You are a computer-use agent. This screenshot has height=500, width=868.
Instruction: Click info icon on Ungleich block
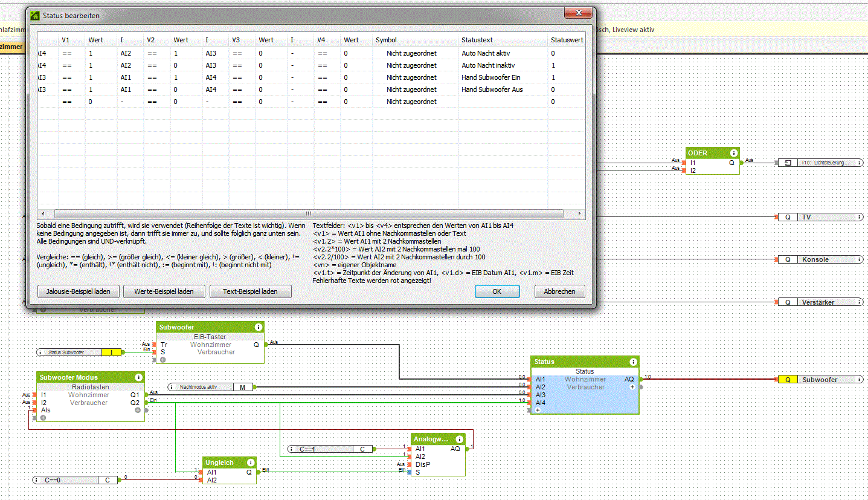pyautogui.click(x=250, y=463)
